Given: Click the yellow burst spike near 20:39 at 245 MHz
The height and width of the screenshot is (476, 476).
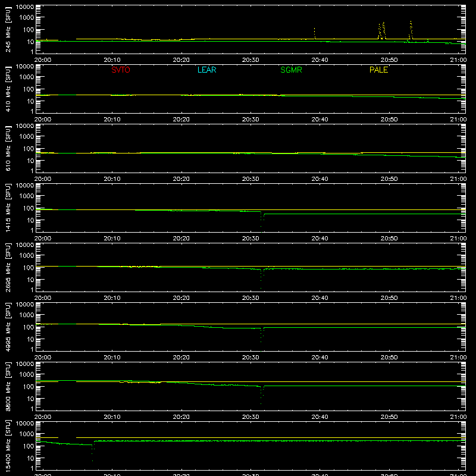Looking at the screenshot, I should 315,33.
